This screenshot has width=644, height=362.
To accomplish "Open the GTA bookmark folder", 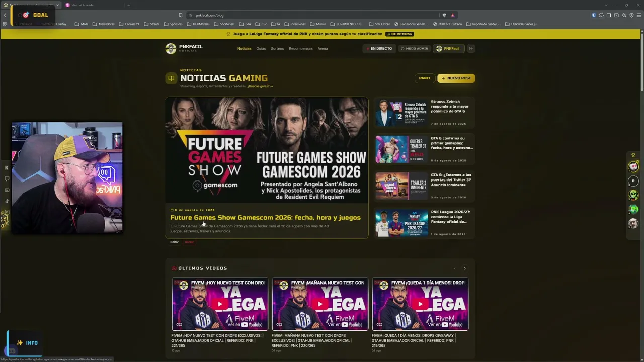I will pos(245,24).
